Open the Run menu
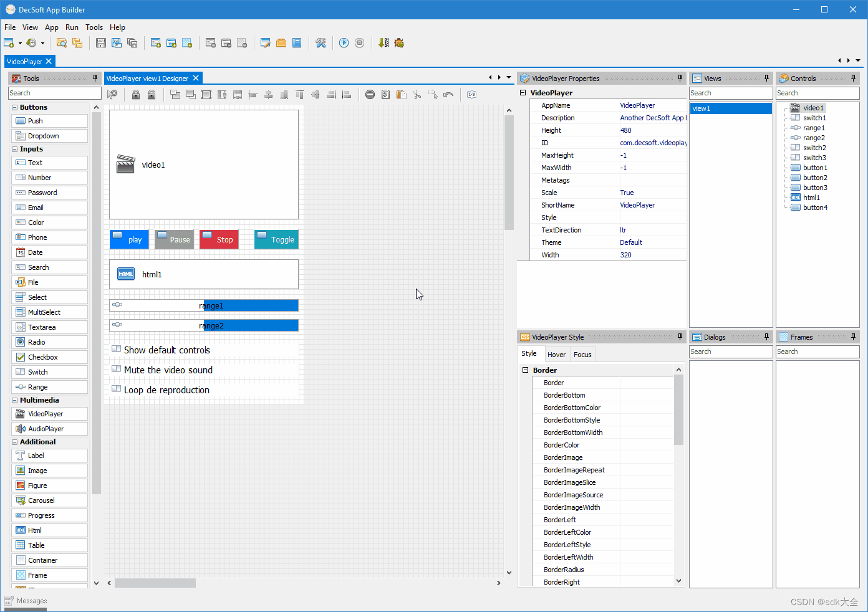 [x=72, y=27]
